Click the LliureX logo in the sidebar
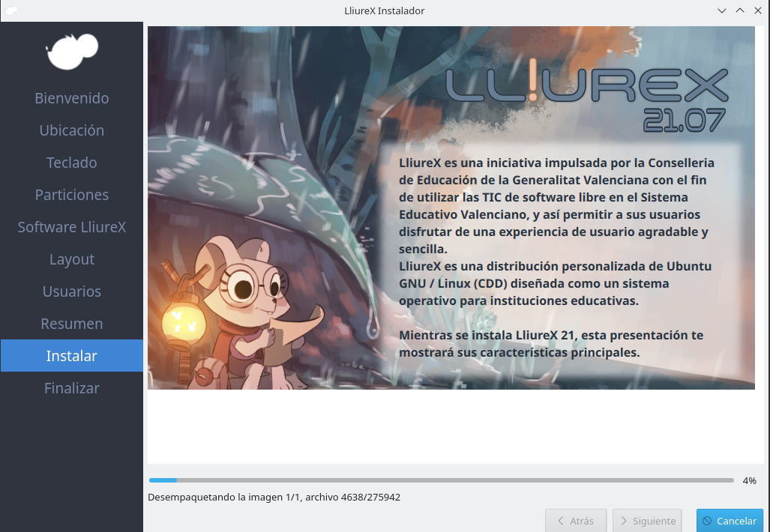This screenshot has height=532, width=770. (x=72, y=52)
